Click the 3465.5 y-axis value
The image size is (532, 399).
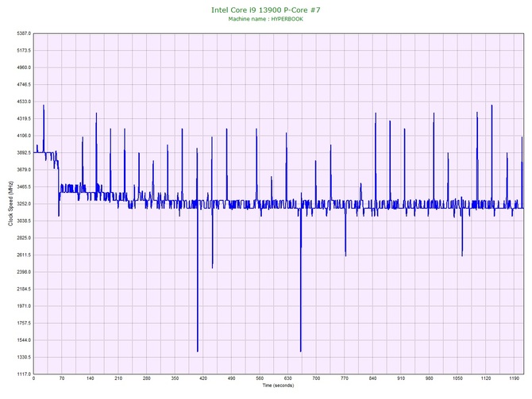pos(24,186)
